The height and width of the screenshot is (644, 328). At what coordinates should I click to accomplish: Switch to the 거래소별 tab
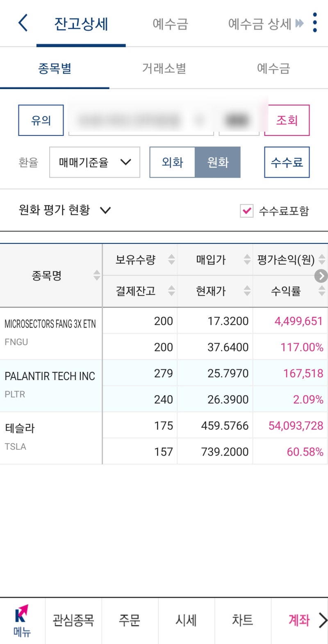pyautogui.click(x=163, y=69)
